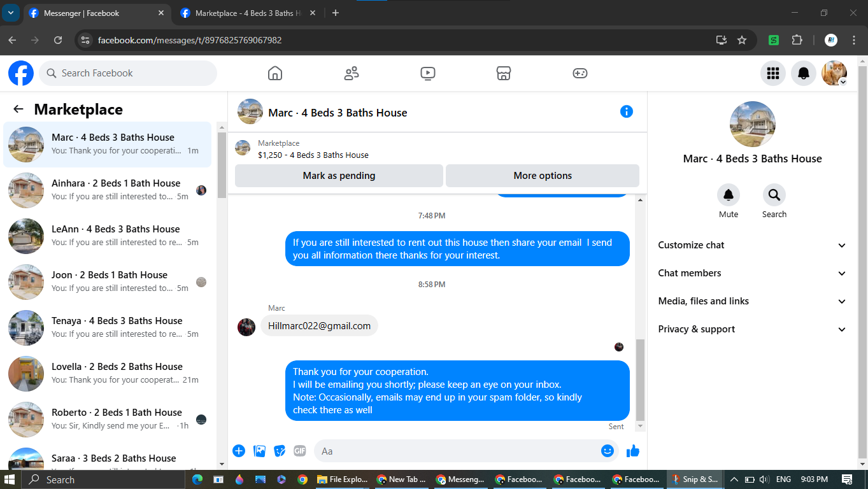Install the app using the address bar icon
The width and height of the screenshot is (868, 489).
click(722, 40)
